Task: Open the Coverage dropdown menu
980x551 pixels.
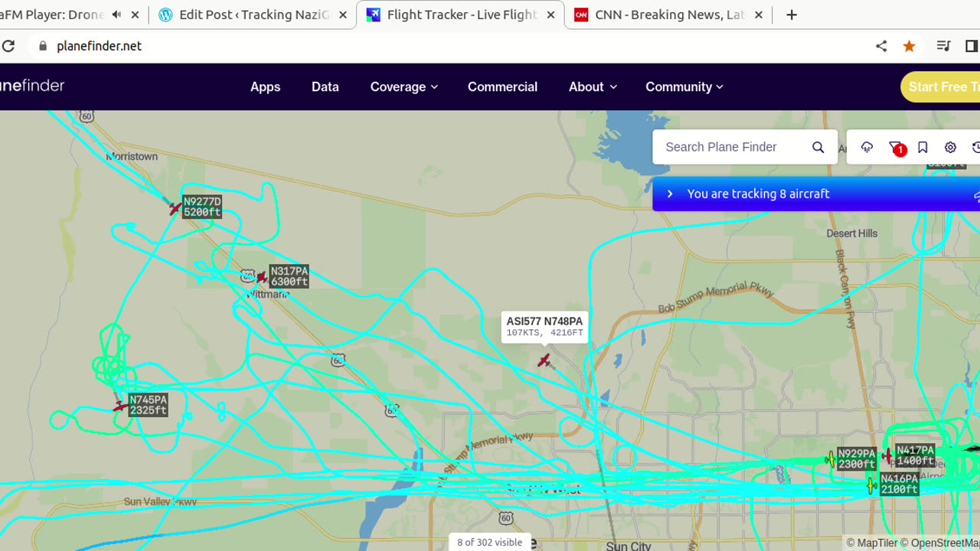Action: (x=404, y=86)
